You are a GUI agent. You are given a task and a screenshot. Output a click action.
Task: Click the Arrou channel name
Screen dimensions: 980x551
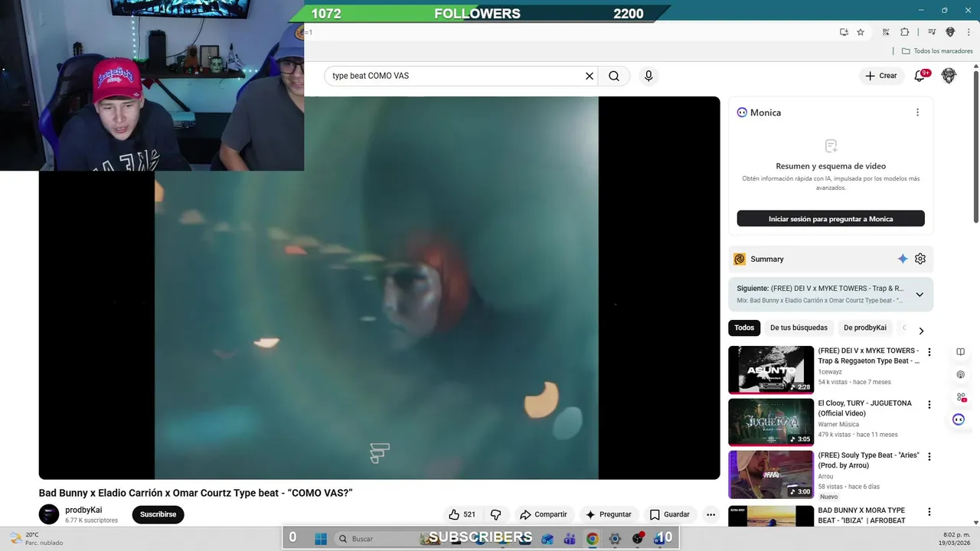[x=826, y=476]
